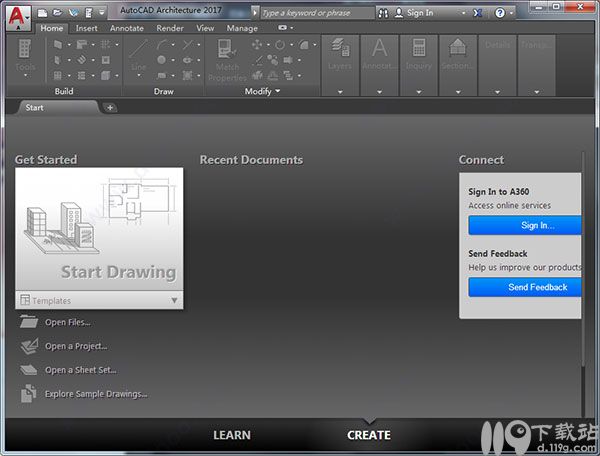Screen dimensions: 600x456
Task: Switch to the Manage ribbon tab
Action: coord(242,28)
